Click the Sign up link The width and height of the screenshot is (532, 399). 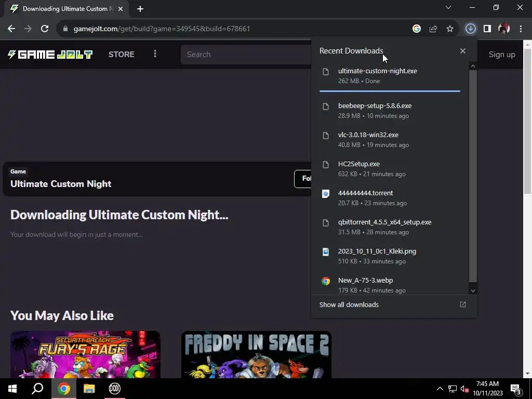(x=502, y=54)
